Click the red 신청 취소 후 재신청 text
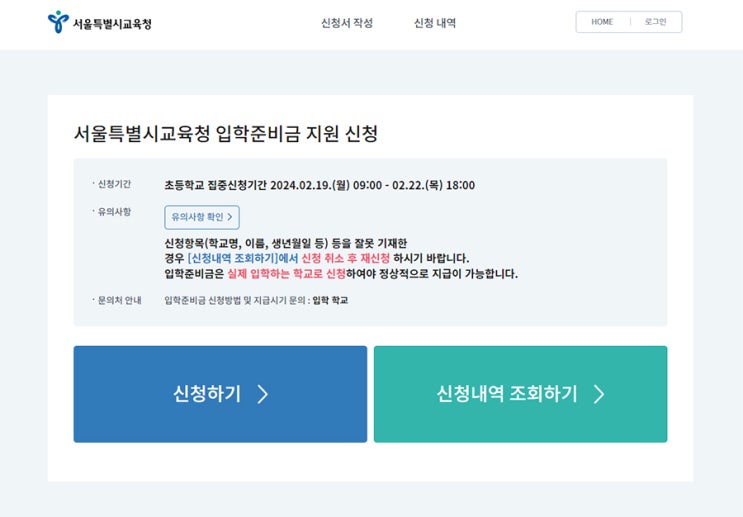Screen dimensions: 743x517 coord(345,258)
